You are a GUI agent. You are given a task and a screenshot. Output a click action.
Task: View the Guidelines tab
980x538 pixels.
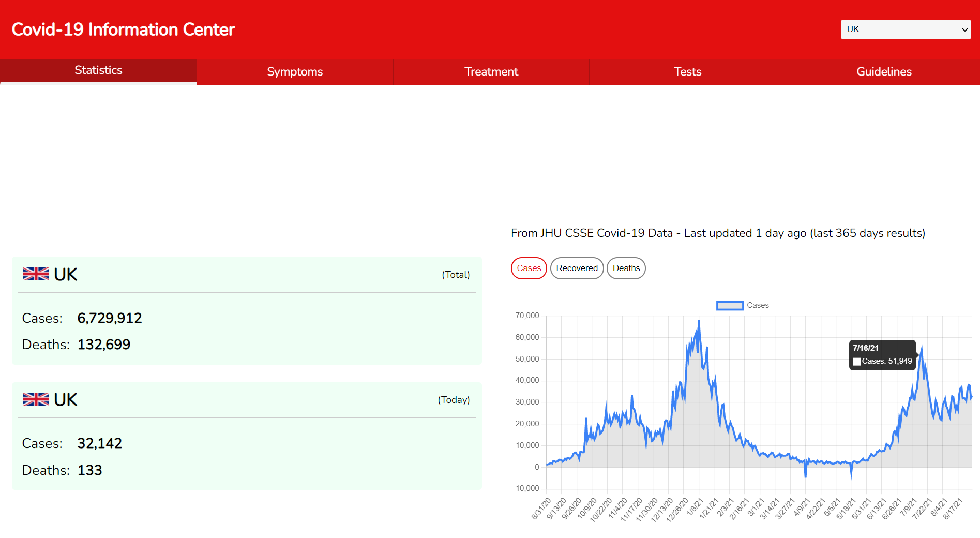pyautogui.click(x=884, y=72)
